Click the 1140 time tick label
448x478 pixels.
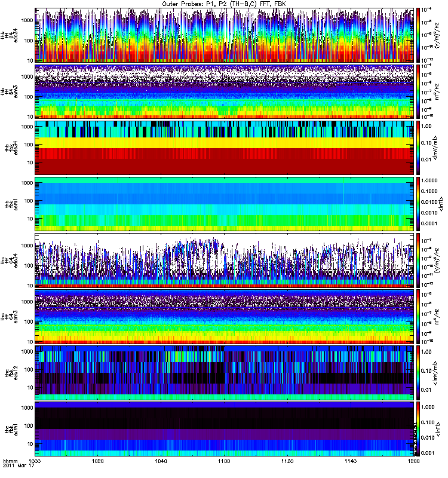[x=350, y=462]
